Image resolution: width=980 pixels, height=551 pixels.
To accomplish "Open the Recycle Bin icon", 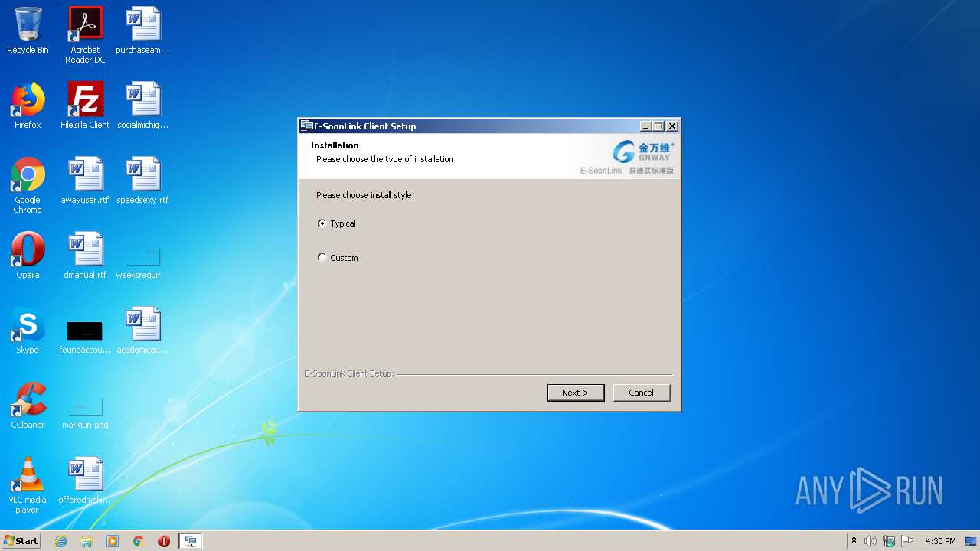I will tap(28, 31).
